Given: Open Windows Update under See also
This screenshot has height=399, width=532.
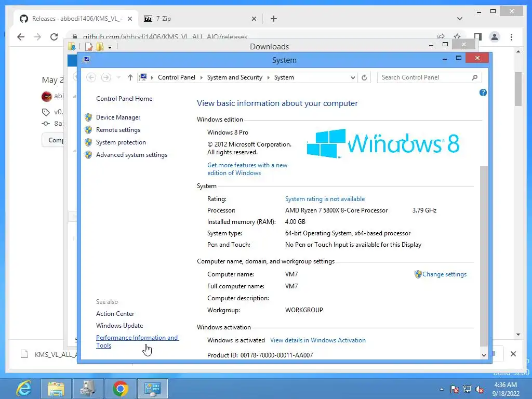Looking at the screenshot, I should 119,326.
